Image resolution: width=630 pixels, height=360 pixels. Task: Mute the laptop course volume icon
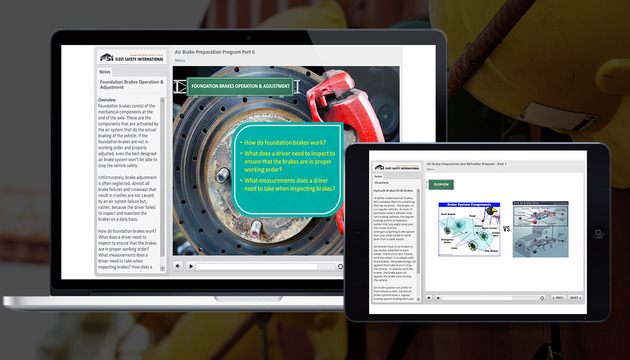coord(178,266)
